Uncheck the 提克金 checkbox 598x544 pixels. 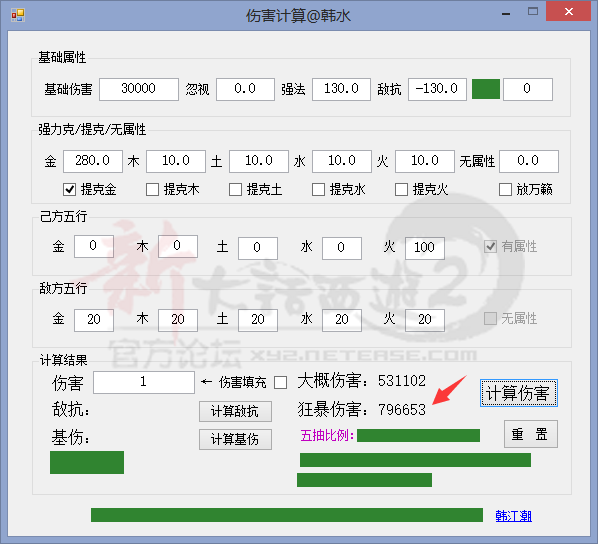click(x=69, y=189)
